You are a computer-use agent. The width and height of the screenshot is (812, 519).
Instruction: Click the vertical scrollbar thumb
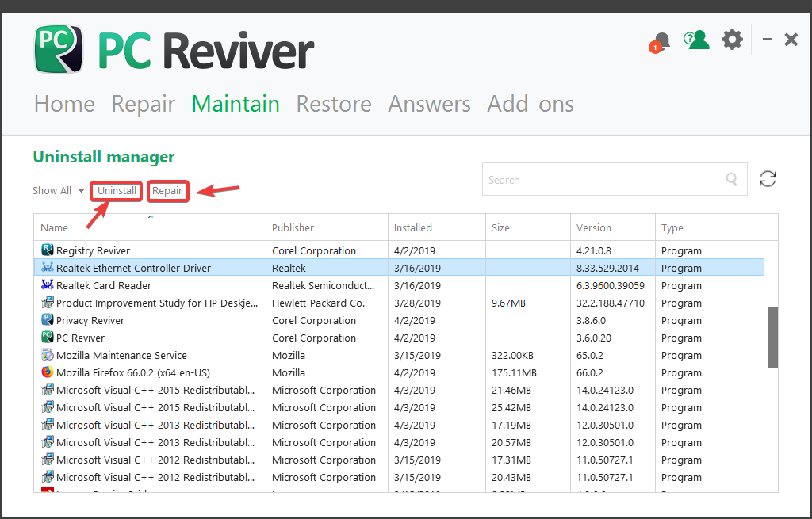(772, 338)
